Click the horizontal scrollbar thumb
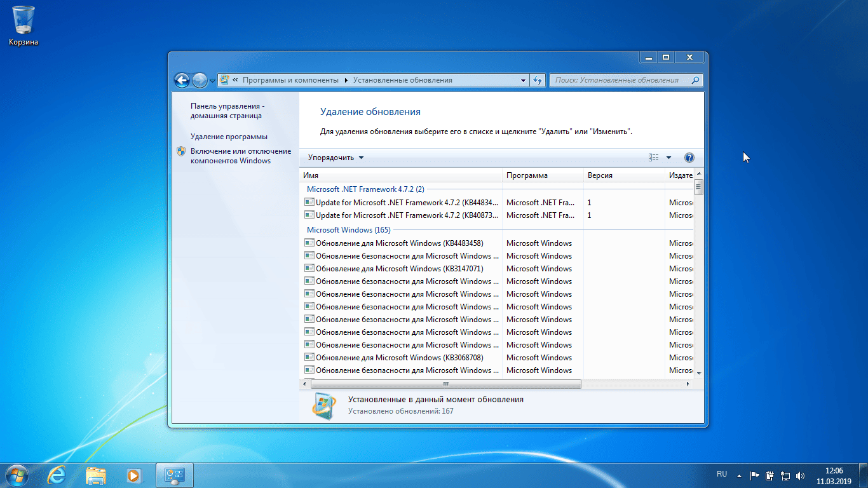The width and height of the screenshot is (868, 488). 445,384
